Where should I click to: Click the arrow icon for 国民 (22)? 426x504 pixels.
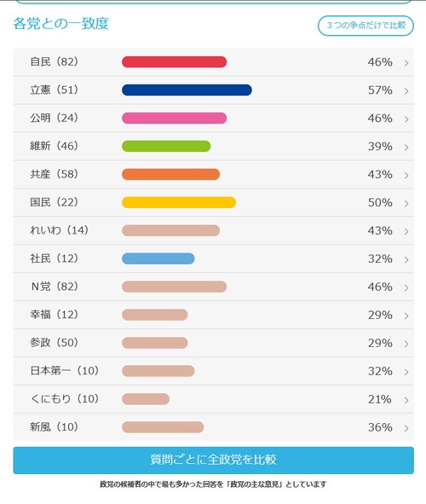pyautogui.click(x=406, y=204)
